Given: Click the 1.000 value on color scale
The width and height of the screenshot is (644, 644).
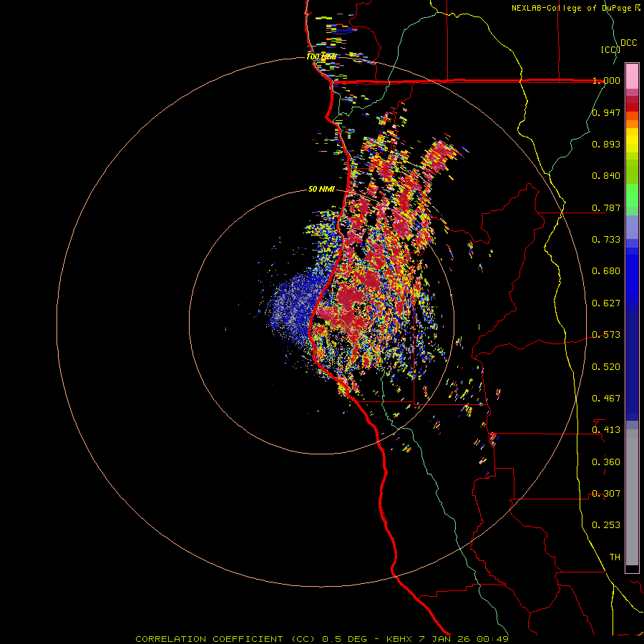Looking at the screenshot, I should pyautogui.click(x=606, y=80).
